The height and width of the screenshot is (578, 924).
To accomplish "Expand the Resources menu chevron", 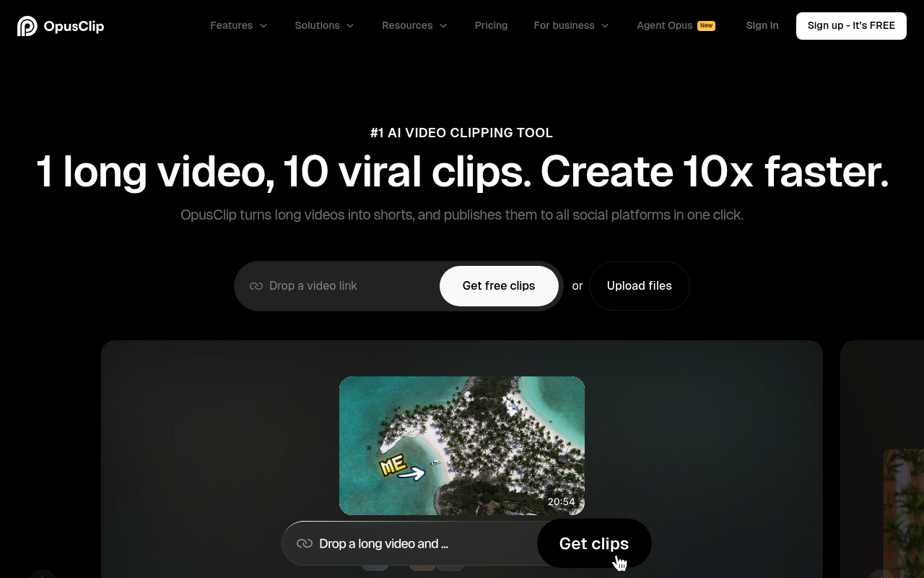I will click(x=443, y=25).
